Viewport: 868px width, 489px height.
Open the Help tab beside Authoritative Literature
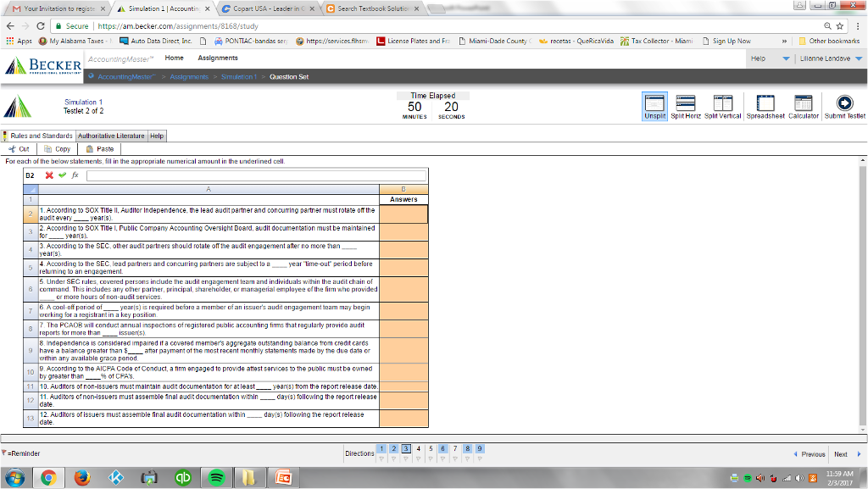(x=157, y=136)
